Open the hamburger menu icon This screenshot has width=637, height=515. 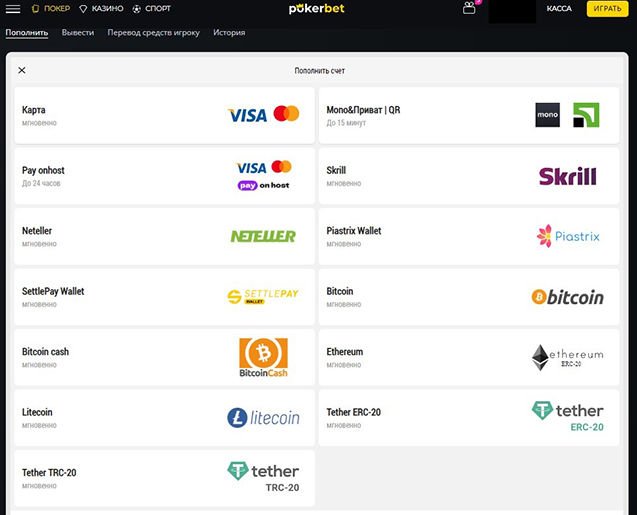[13, 9]
